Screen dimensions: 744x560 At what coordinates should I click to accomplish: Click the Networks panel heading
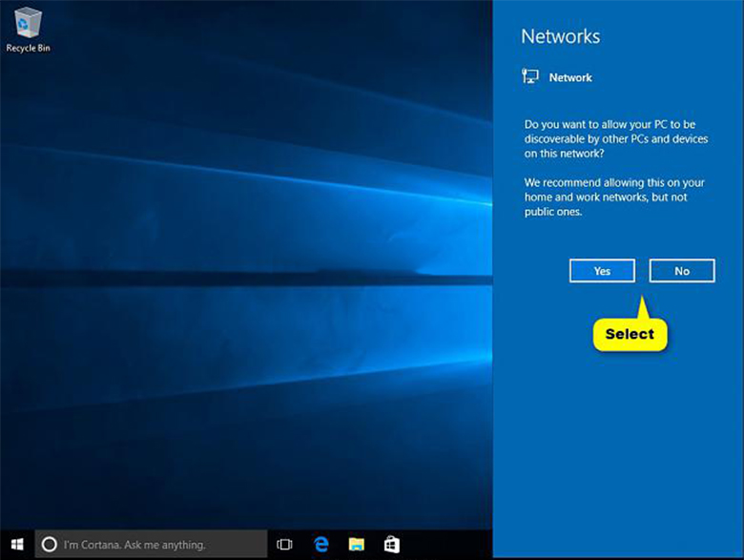click(x=560, y=36)
